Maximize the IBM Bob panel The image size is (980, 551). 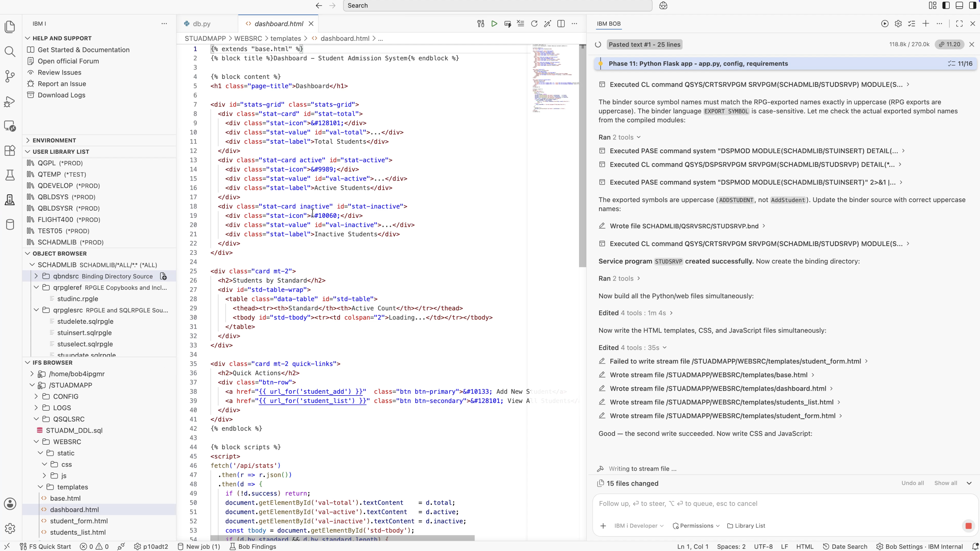[x=959, y=24]
